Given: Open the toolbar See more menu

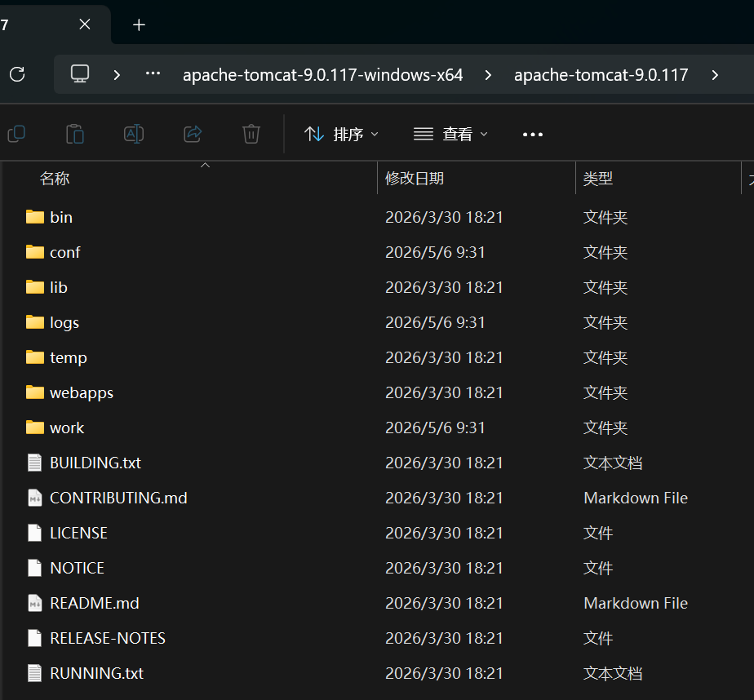Looking at the screenshot, I should coord(533,135).
